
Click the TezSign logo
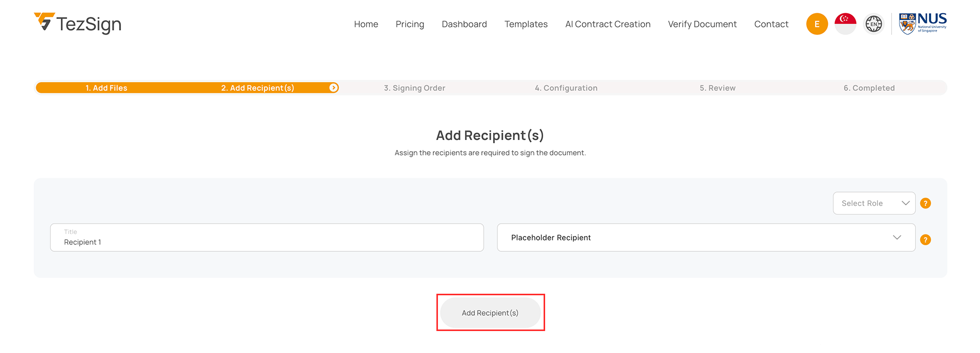[78, 23]
